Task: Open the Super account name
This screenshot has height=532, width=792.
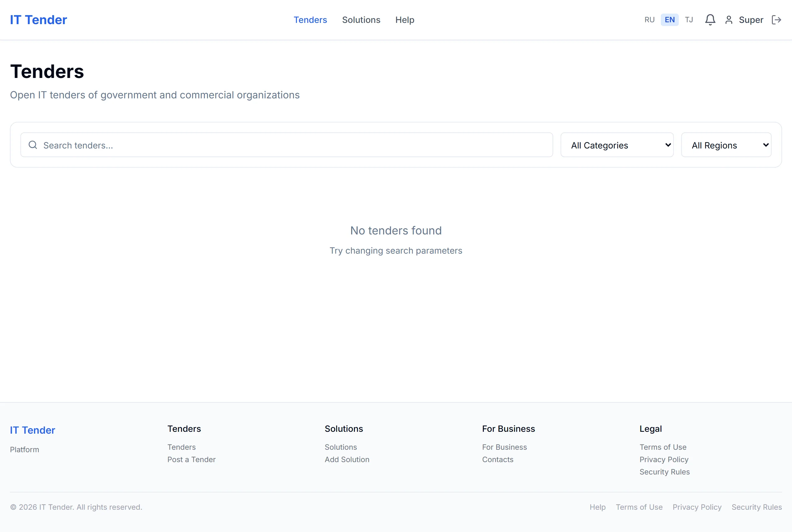Action: pos(751,20)
